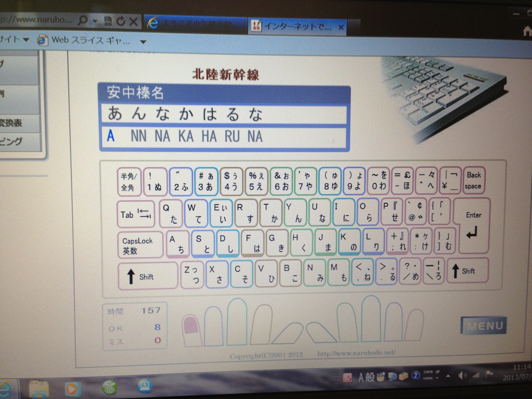Click the N み key

coord(315,272)
